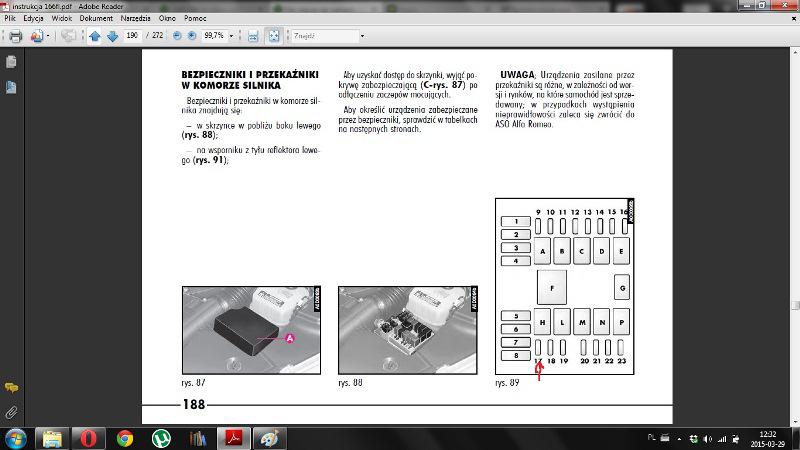Open the Znajdź search options dropdown
This screenshot has height=450, width=800.
[362, 36]
